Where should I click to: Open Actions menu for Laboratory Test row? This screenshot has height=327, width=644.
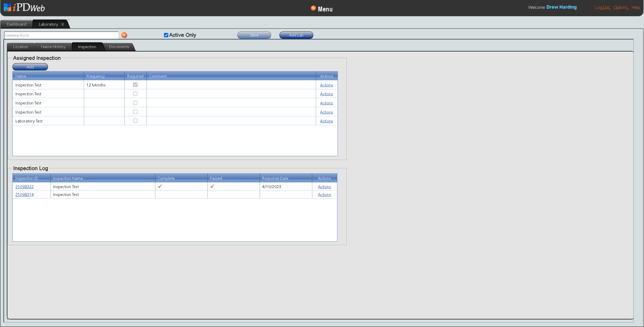click(326, 121)
